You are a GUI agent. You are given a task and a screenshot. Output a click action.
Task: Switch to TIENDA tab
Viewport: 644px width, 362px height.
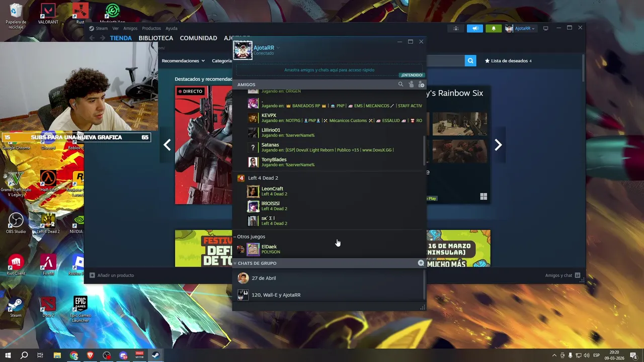click(121, 38)
